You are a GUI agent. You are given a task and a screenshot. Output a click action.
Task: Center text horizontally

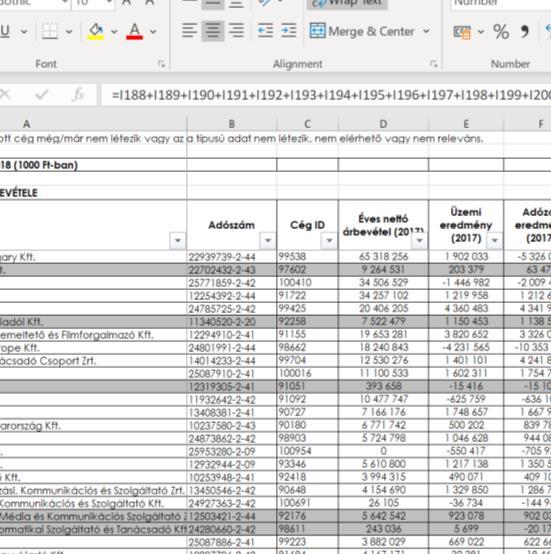tap(213, 31)
